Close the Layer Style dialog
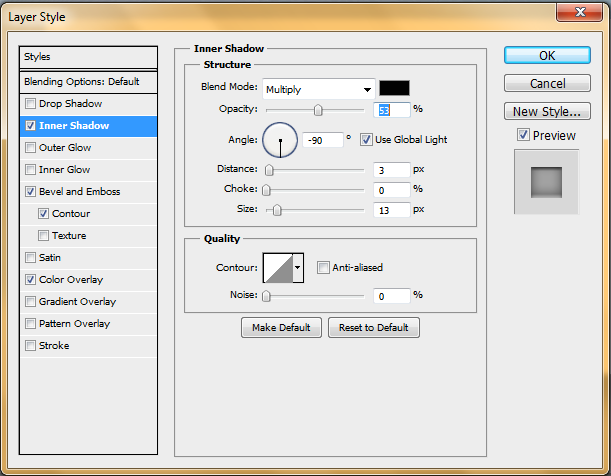 pos(582,12)
